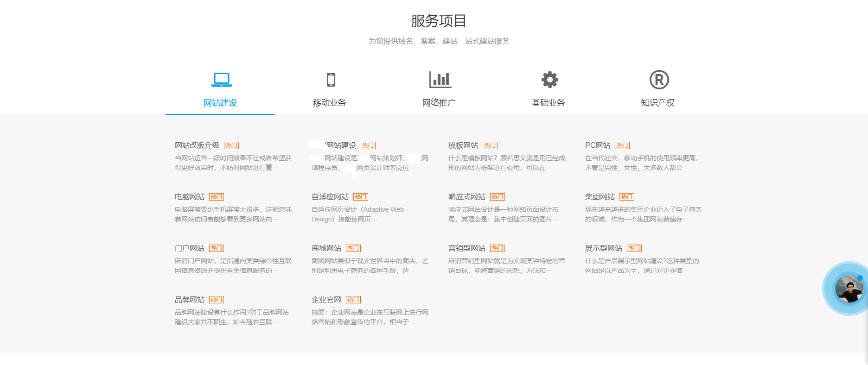Switch to the 基础业务 tab
This screenshot has width=868, height=365.
[x=549, y=103]
